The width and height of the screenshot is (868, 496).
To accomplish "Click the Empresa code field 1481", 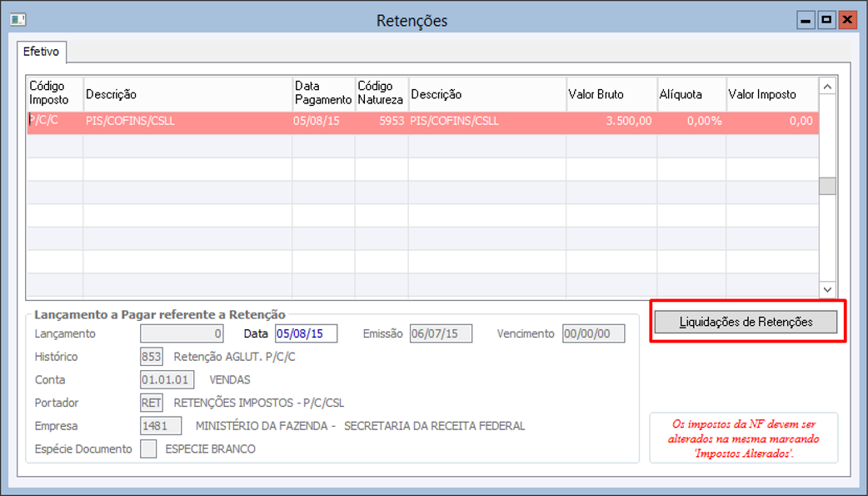I will (x=161, y=426).
